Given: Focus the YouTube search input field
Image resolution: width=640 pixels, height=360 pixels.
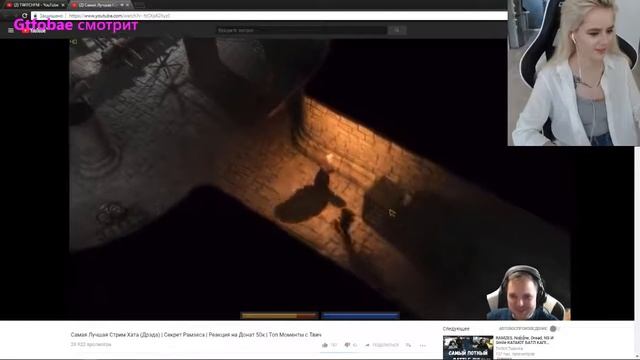Looking at the screenshot, I should [x=302, y=30].
